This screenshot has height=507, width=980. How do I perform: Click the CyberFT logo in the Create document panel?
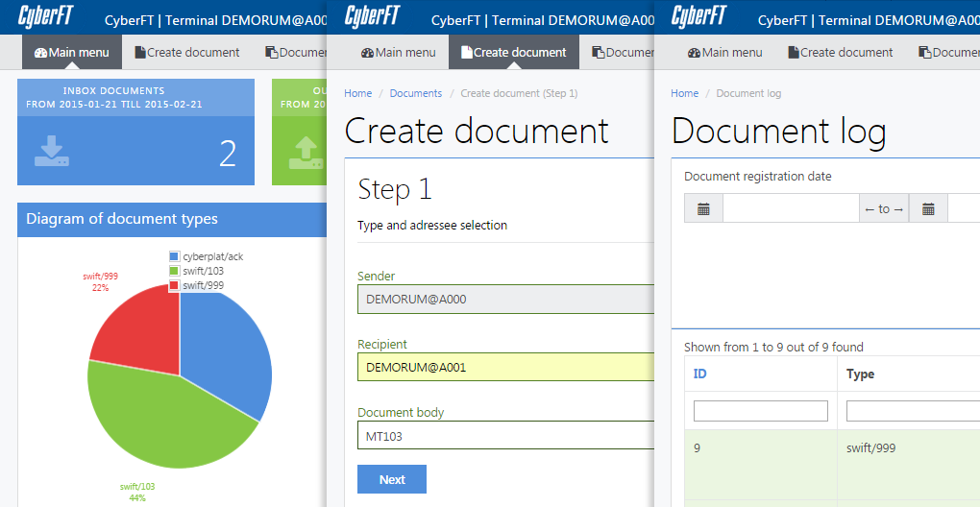(x=372, y=16)
